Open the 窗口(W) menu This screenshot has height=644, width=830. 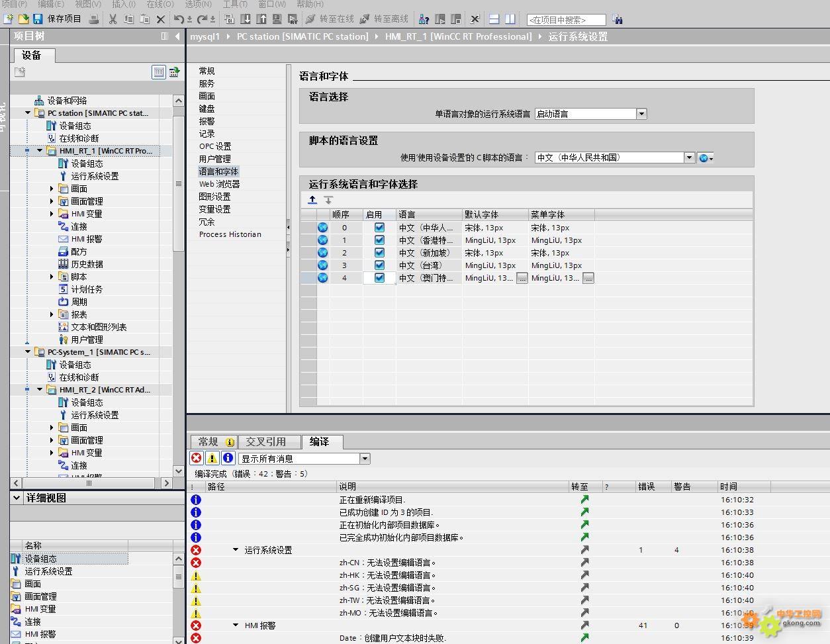[272, 4]
